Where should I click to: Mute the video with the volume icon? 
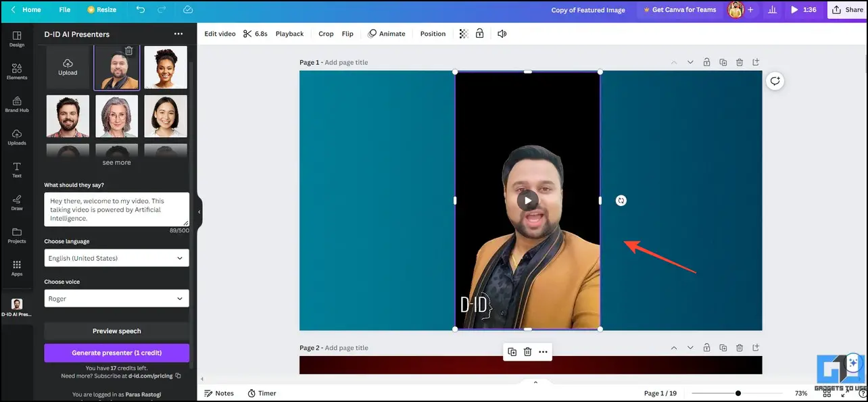coord(502,34)
